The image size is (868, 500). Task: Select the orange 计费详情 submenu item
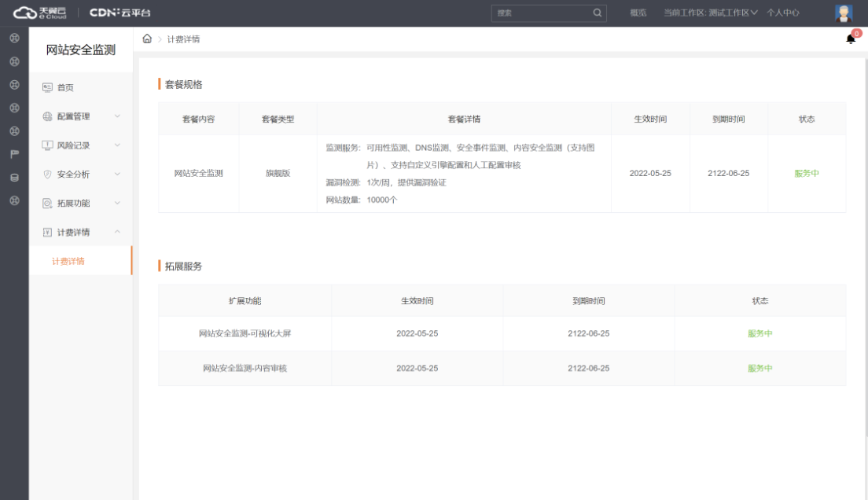coord(68,261)
